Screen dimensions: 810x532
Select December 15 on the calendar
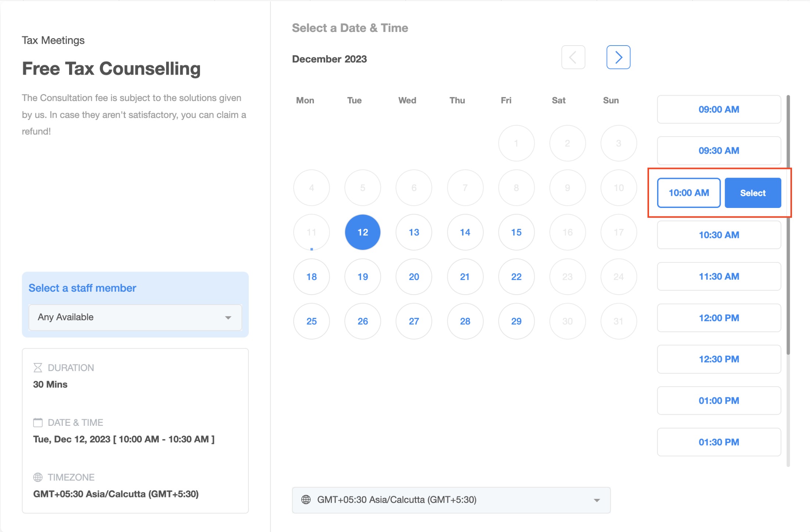click(x=516, y=232)
